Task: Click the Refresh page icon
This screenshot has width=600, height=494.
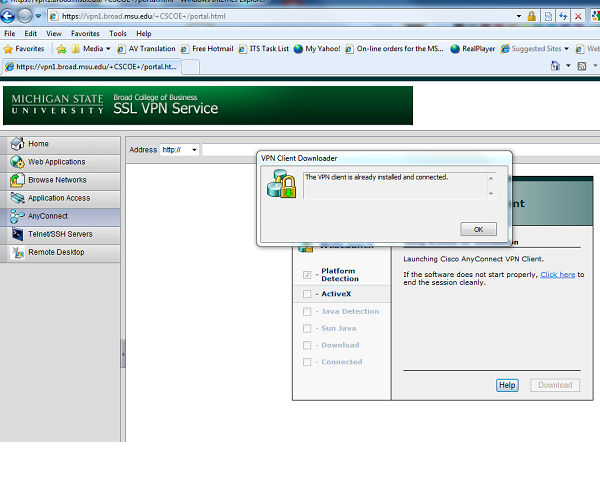Action: point(563,16)
